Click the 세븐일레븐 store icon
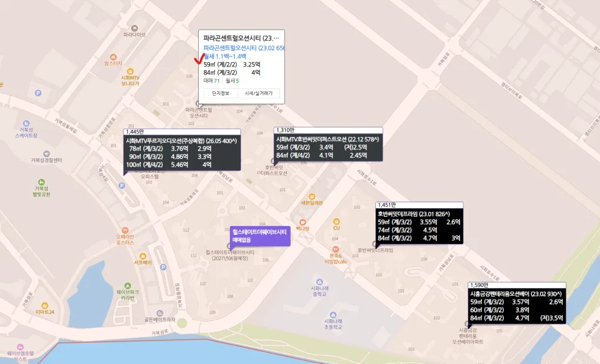Screen dimensions: 600x364 click(x=312, y=197)
